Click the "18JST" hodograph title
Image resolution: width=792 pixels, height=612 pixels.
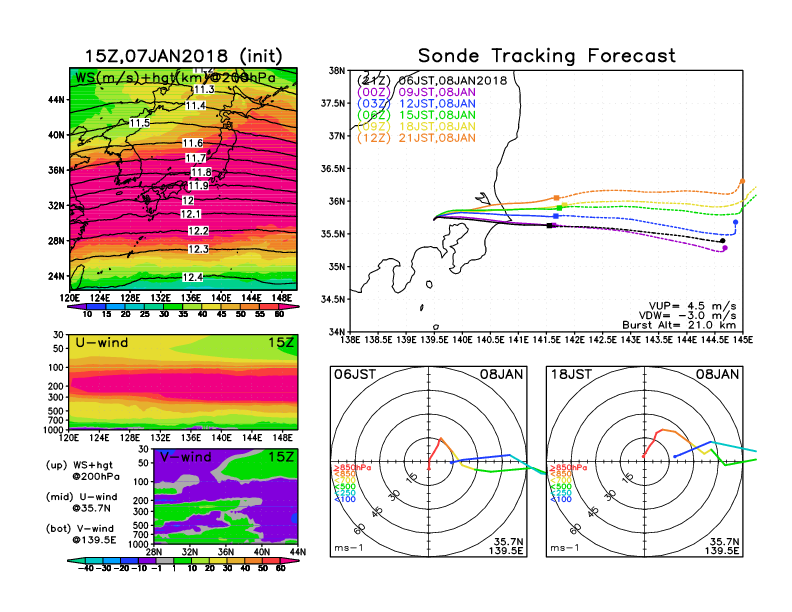coord(571,374)
